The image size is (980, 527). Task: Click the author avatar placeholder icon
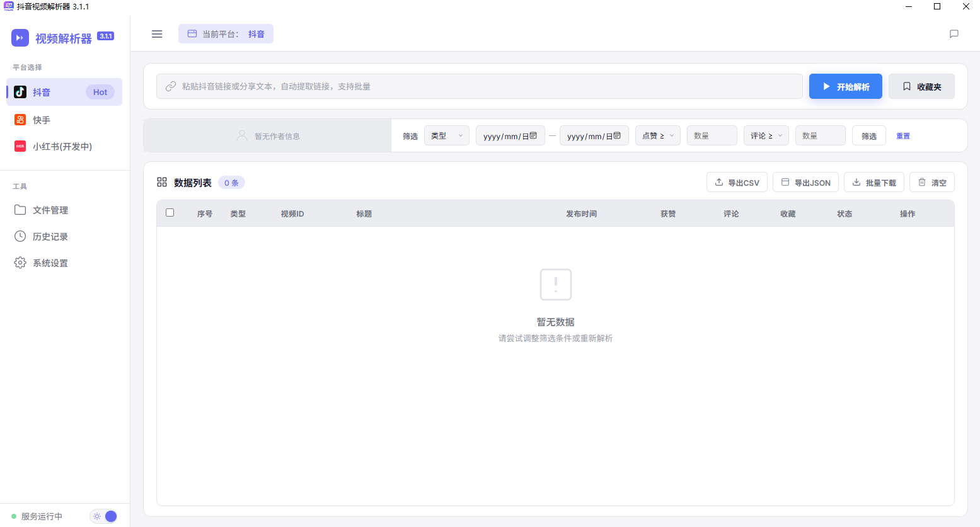[242, 135]
